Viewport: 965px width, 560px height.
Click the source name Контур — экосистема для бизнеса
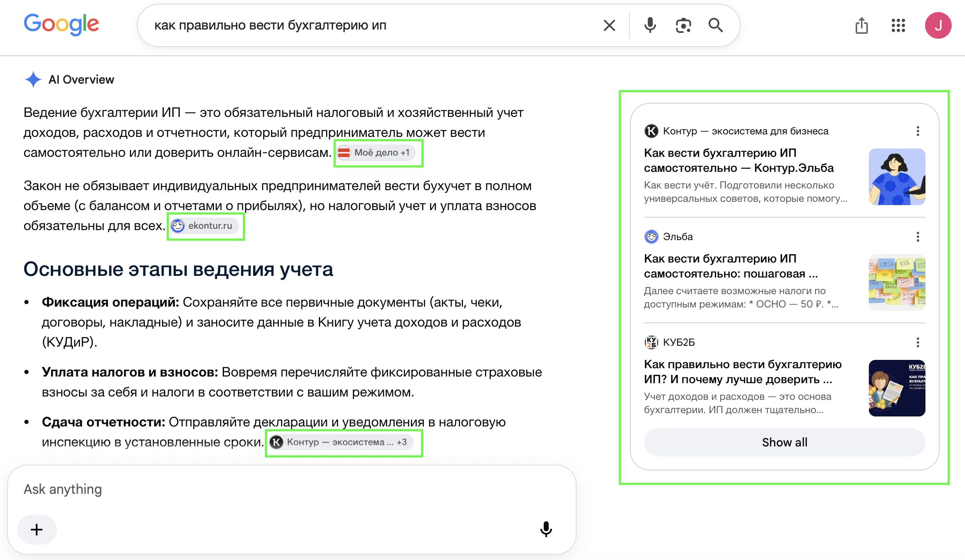click(x=746, y=131)
